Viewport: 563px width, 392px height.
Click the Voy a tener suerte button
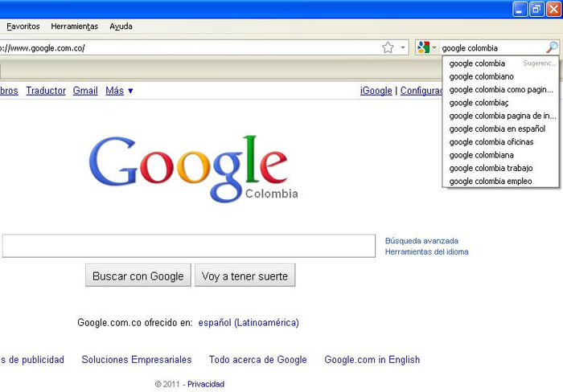coord(245,275)
